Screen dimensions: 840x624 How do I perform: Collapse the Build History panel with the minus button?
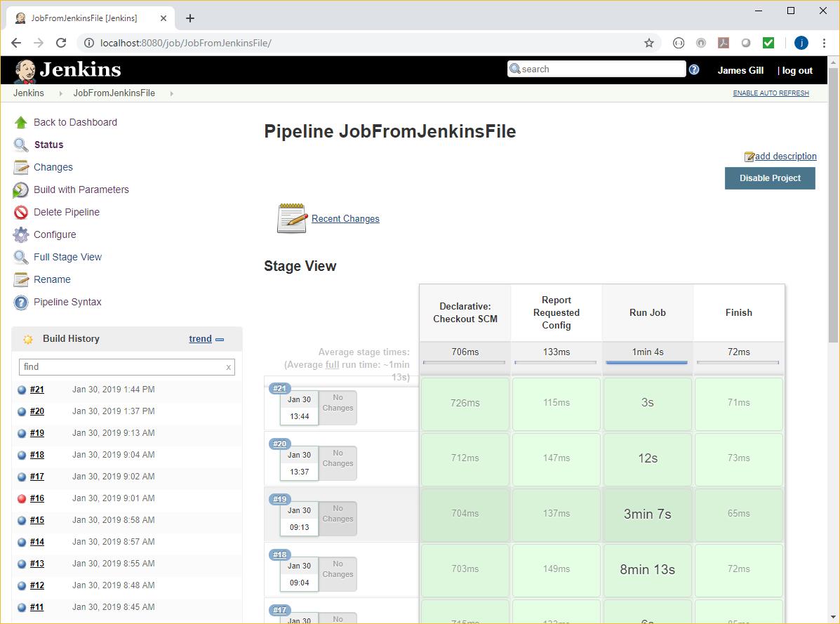point(220,340)
